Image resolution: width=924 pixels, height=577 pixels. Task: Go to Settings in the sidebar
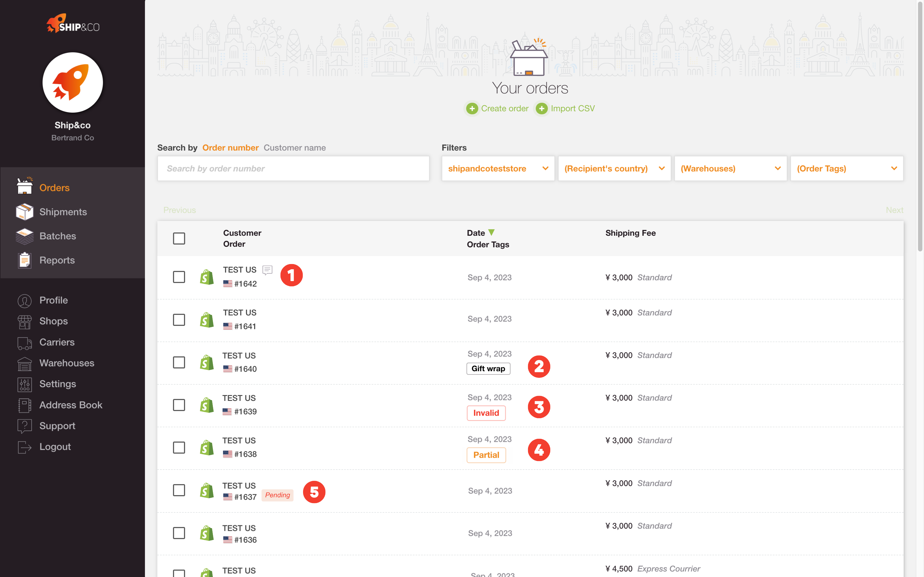coord(57,384)
